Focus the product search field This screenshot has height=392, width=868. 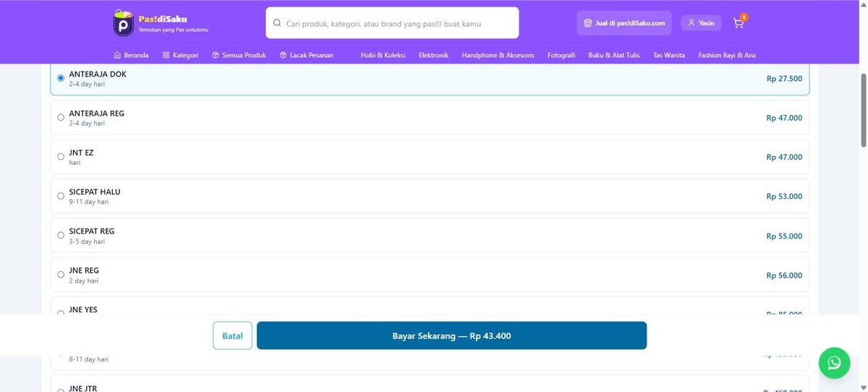pyautogui.click(x=392, y=23)
